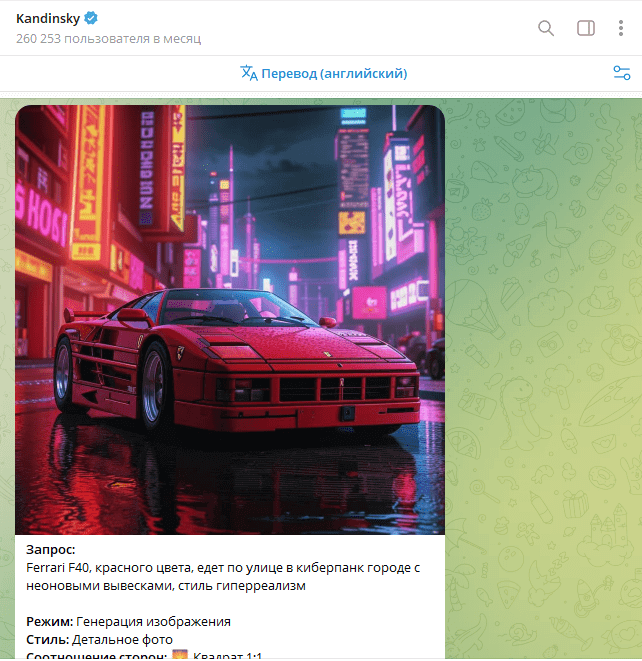The width and height of the screenshot is (642, 661).
Task: Click the Режим: Генерация изображения line
Action: point(128,622)
